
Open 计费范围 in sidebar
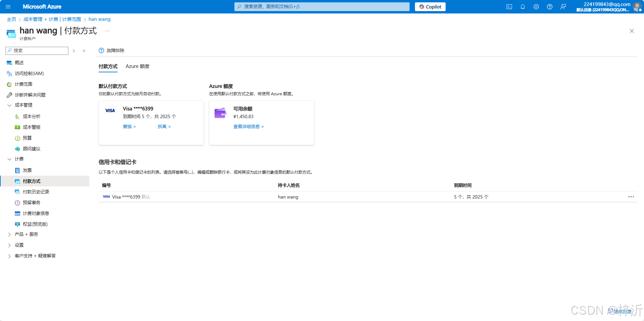pos(24,84)
